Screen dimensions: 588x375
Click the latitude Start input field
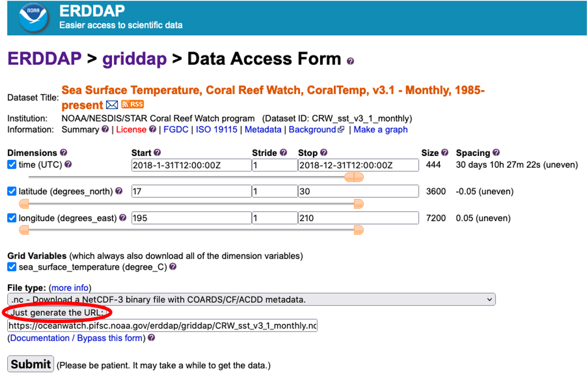(x=191, y=191)
